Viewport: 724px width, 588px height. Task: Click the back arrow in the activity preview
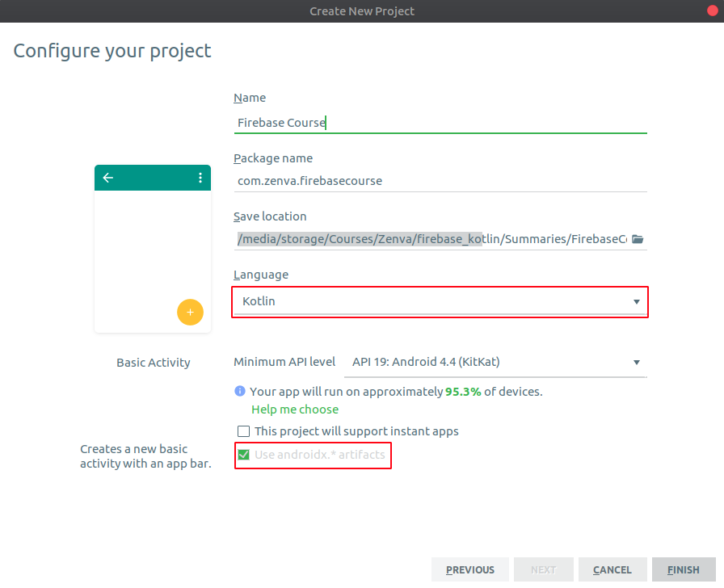pyautogui.click(x=108, y=178)
